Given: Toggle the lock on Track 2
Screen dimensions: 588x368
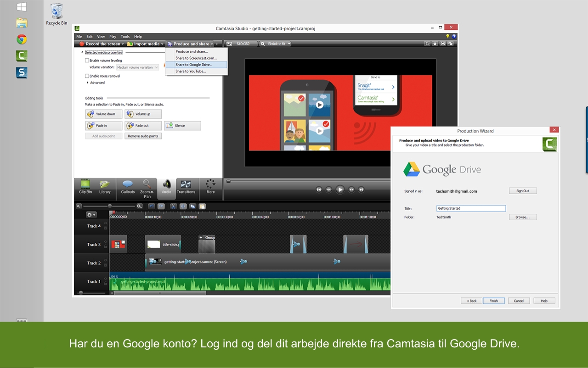Looking at the screenshot, I should pos(106,265).
